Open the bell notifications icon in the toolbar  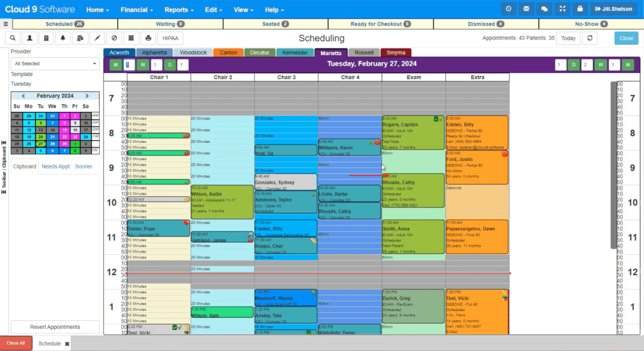click(63, 38)
